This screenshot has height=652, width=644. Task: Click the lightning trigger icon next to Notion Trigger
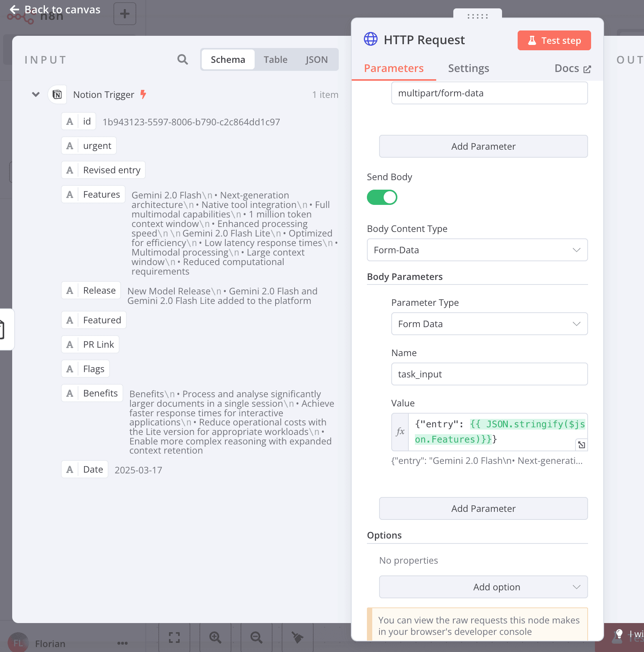[x=143, y=94]
